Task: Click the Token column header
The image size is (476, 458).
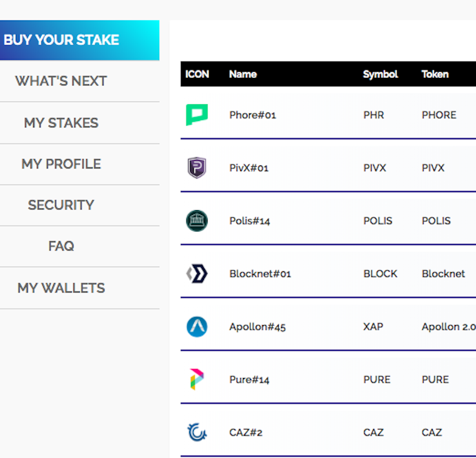Action: coord(435,74)
